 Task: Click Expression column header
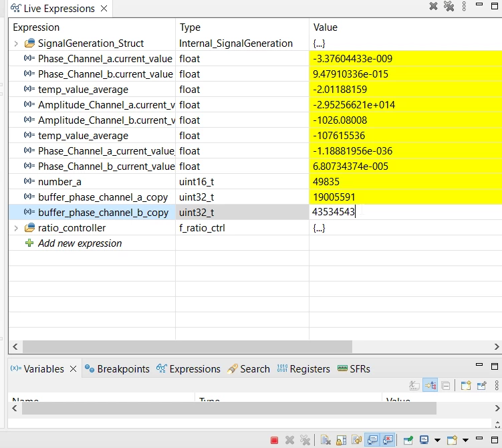point(92,27)
